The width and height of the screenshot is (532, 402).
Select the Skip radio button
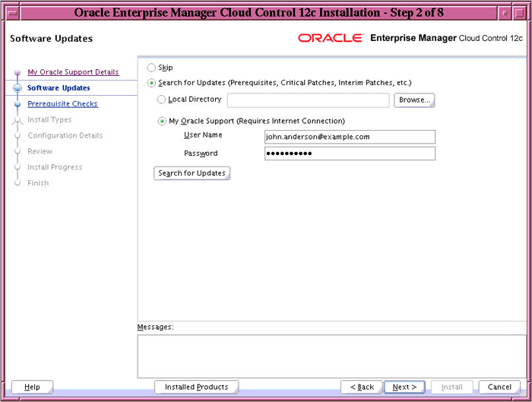point(151,68)
